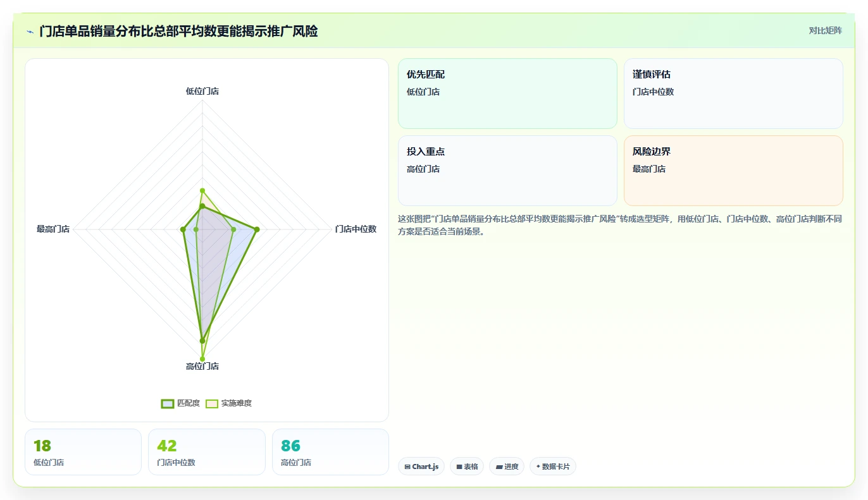Click the blue icon beside the page title
The width and height of the screenshot is (868, 500).
pos(30,31)
